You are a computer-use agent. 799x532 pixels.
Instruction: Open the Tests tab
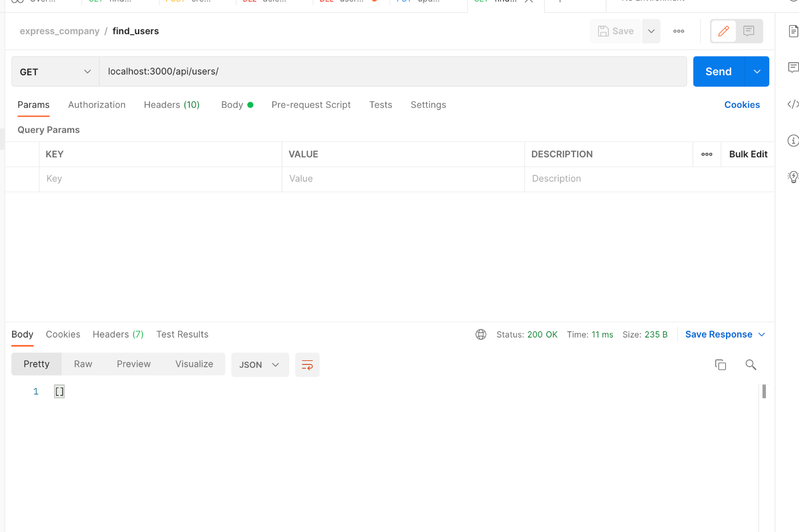[x=381, y=105]
